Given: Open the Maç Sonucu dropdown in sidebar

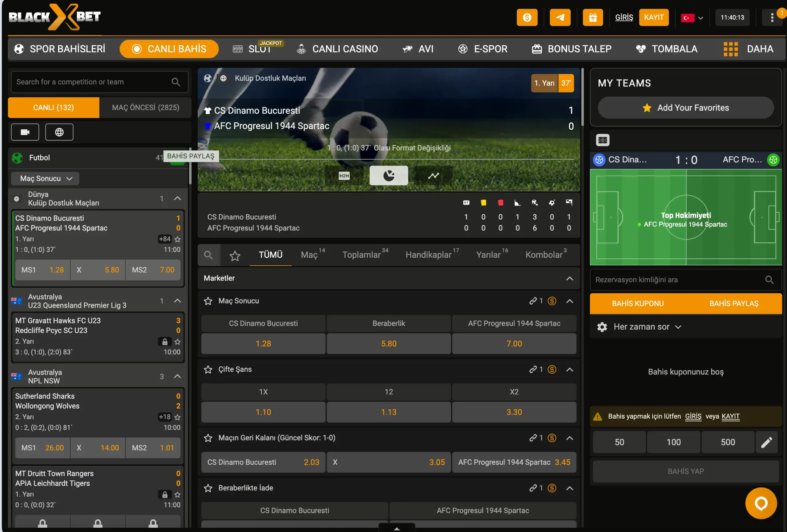Looking at the screenshot, I should [45, 179].
